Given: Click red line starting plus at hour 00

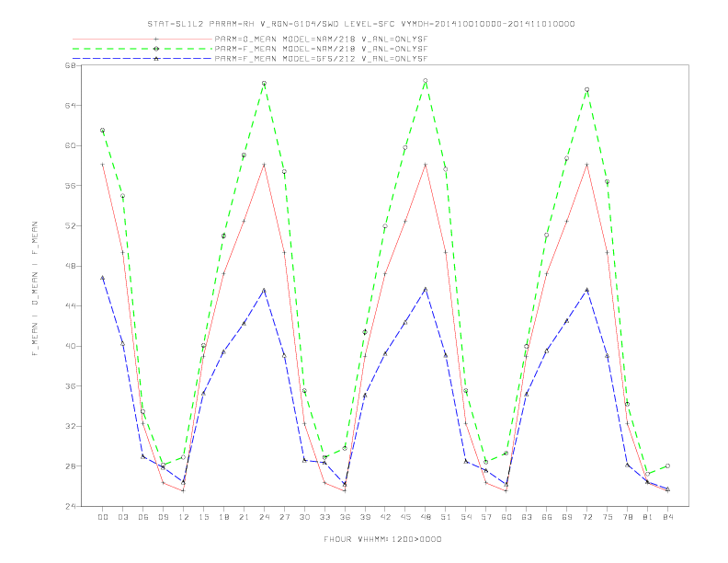Looking at the screenshot, I should 103,165.
